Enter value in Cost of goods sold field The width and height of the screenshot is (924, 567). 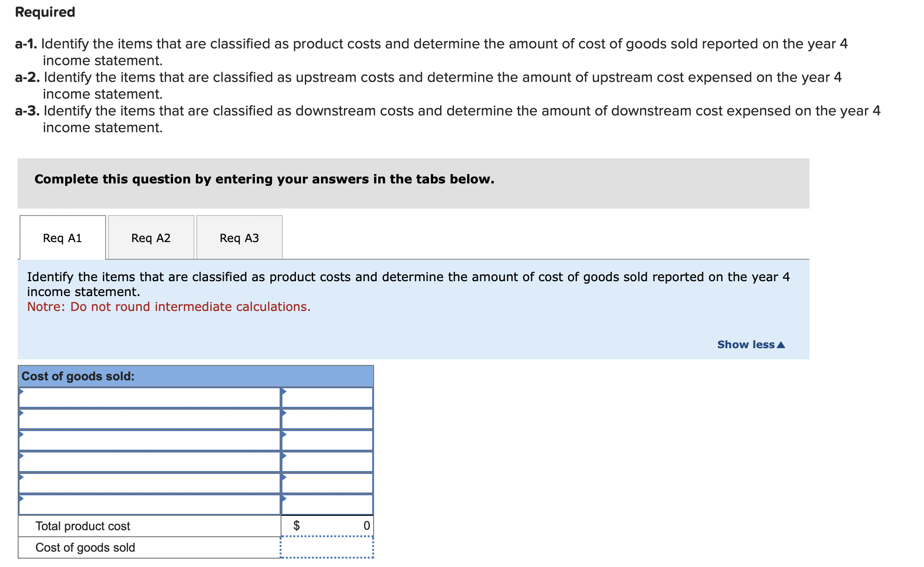[327, 547]
